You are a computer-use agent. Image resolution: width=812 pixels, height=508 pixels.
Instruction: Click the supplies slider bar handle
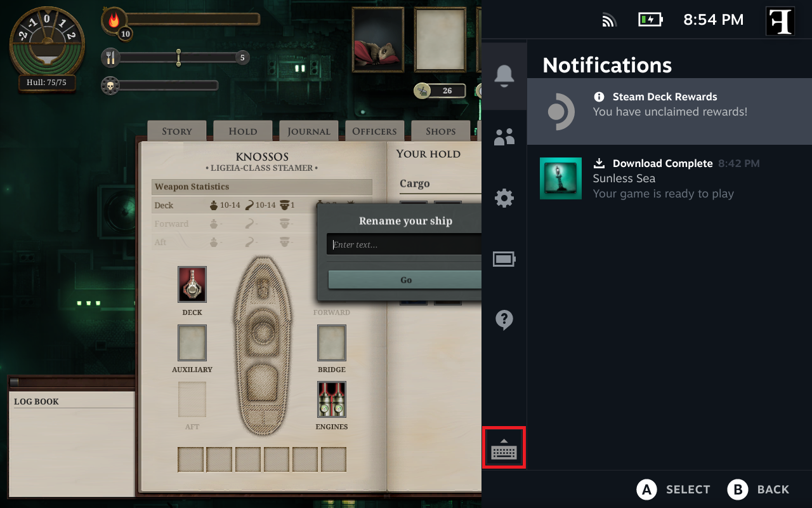tap(178, 58)
